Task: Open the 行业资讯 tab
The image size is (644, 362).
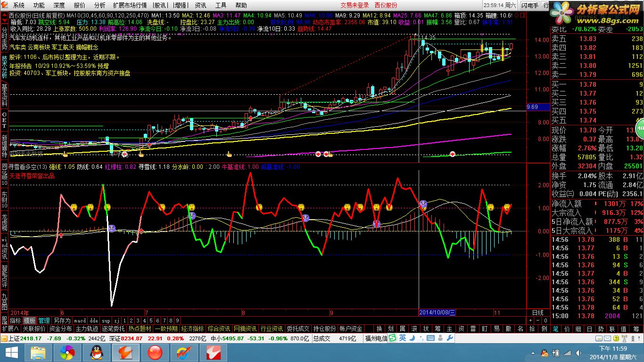Action: (x=272, y=329)
